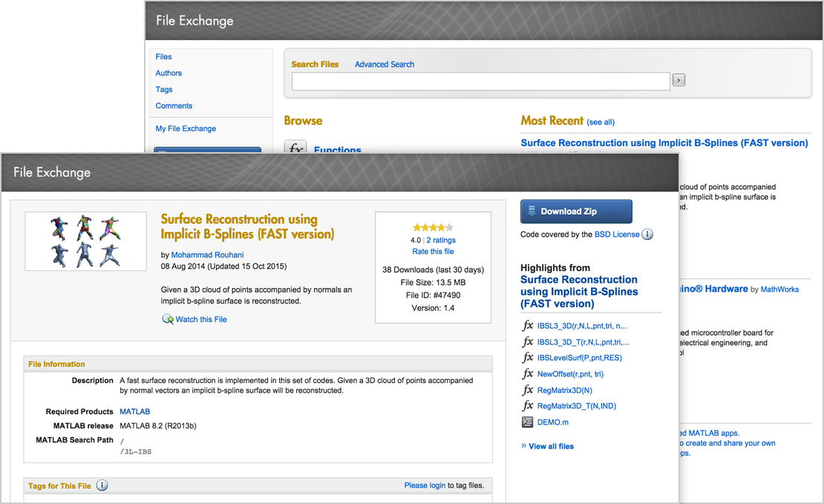
Task: Click the Search Files text input field
Action: coord(480,81)
